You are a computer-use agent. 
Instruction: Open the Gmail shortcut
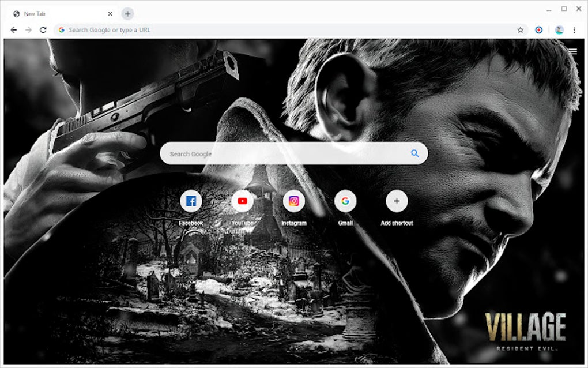pos(345,201)
